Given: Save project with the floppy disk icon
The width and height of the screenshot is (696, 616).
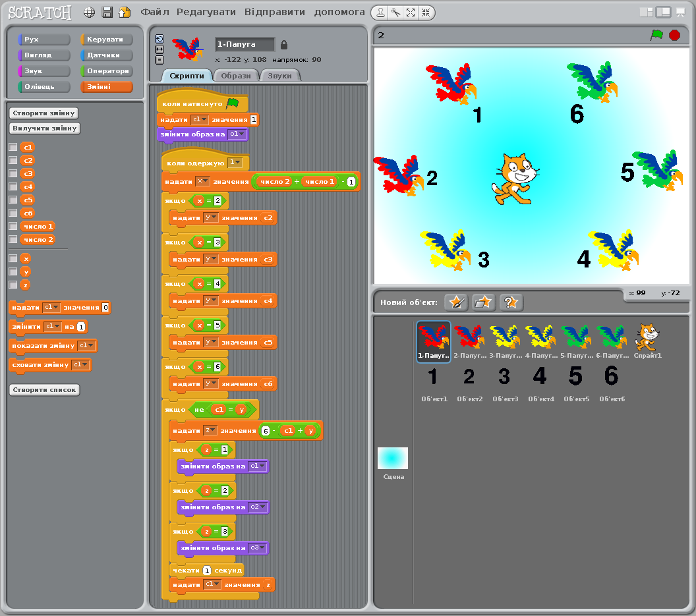Looking at the screenshot, I should (107, 13).
